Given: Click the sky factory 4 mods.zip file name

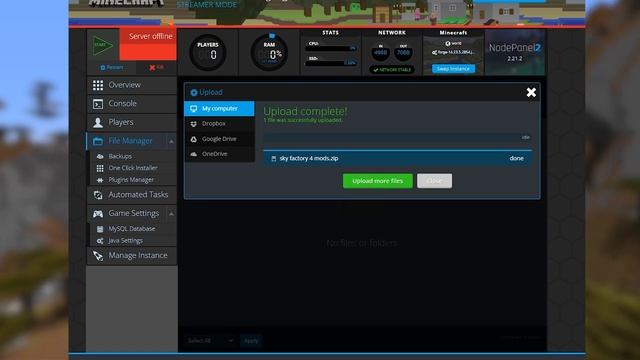Looking at the screenshot, I should click(309, 158).
